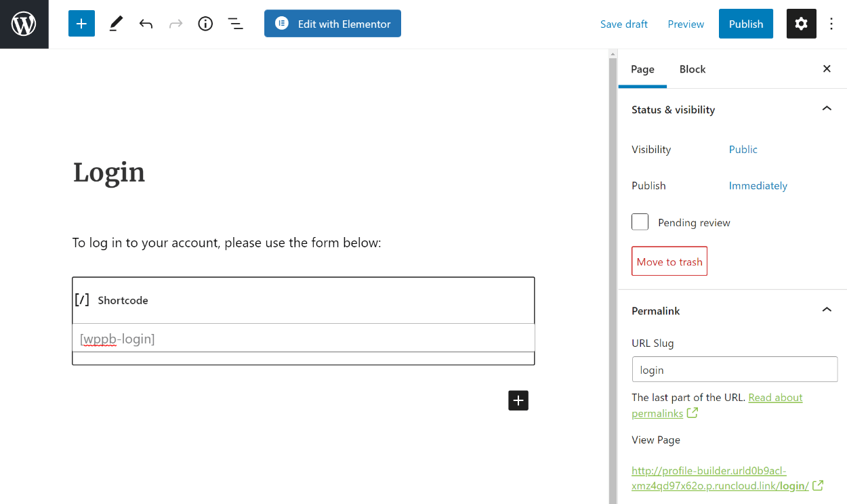Screen dimensions: 847x504
Task: Publish the Login page
Action: 746,24
